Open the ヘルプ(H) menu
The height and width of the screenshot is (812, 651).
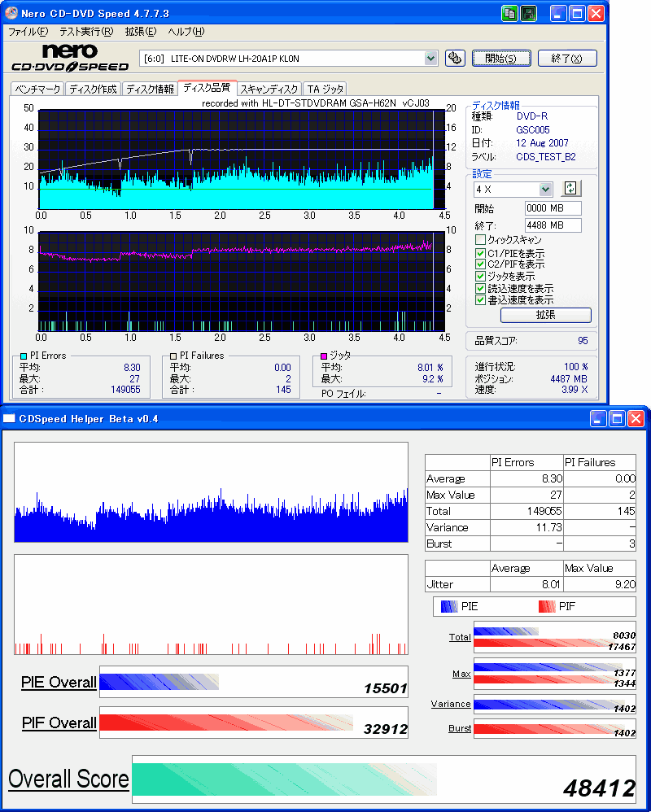click(x=186, y=32)
